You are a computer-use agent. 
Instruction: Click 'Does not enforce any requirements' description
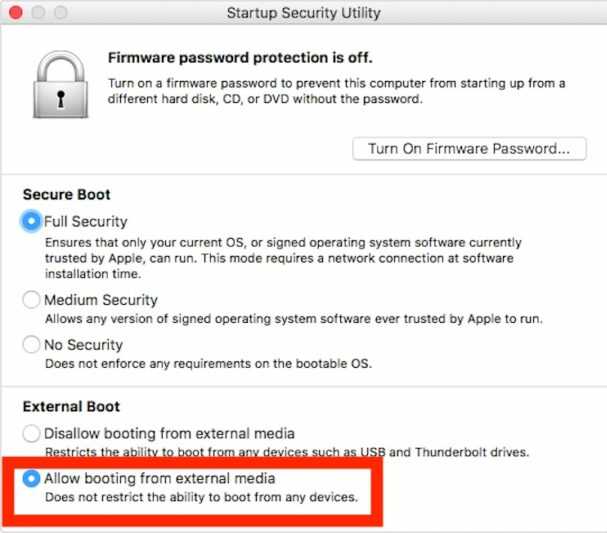pos(208,364)
